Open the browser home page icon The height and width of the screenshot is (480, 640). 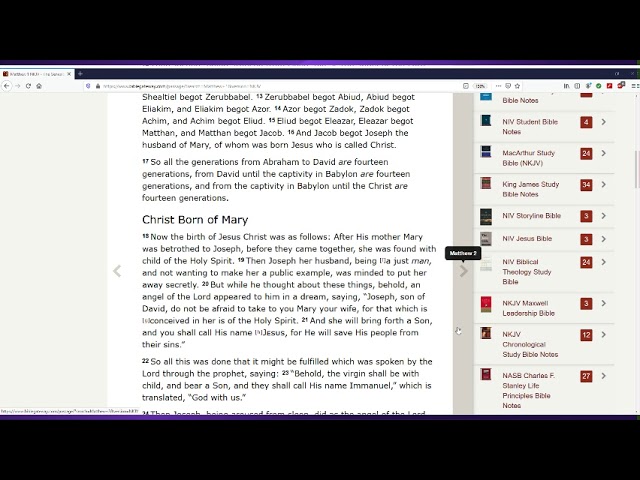point(39,86)
